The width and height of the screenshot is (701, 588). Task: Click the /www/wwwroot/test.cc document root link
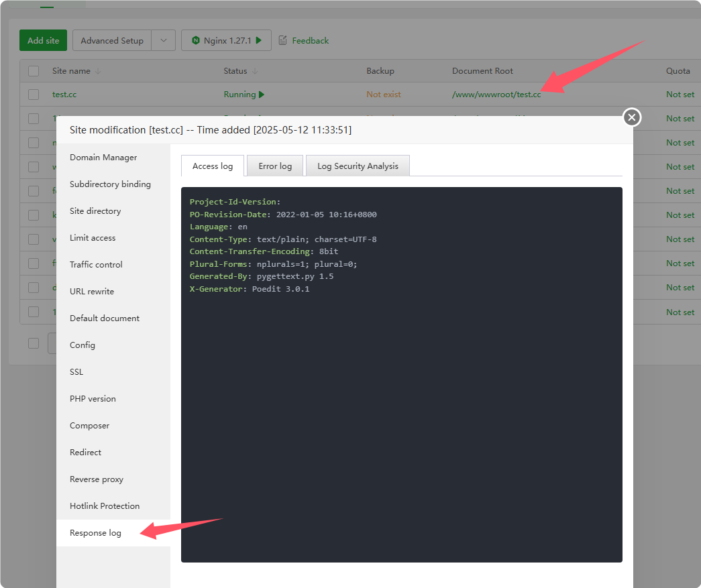click(496, 95)
